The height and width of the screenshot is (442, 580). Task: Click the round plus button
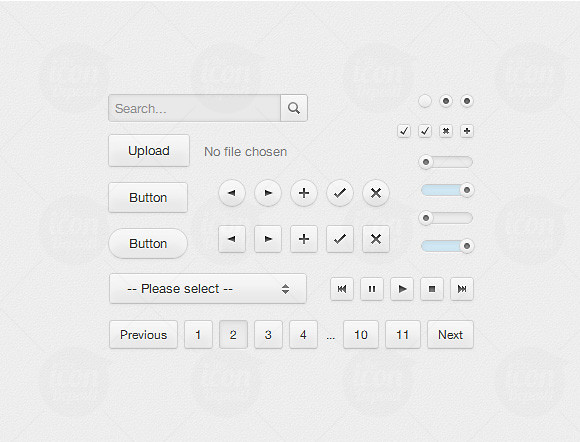(x=304, y=193)
